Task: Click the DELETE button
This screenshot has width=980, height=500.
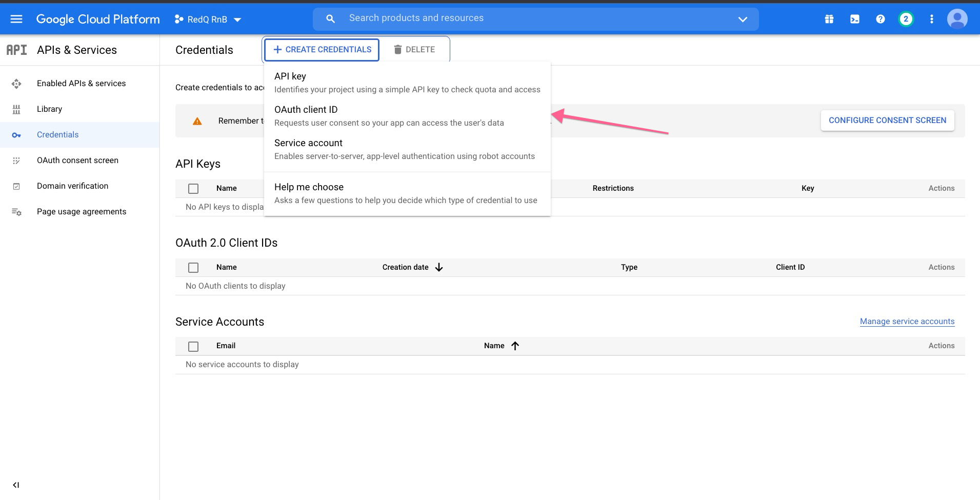Action: click(414, 50)
